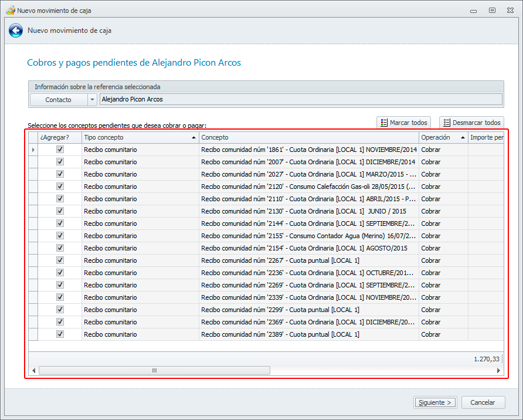Viewport: 523px width, 420px height.
Task: Toggle checkbox for receipt 2299 Cuota puntual
Action: [60, 310]
